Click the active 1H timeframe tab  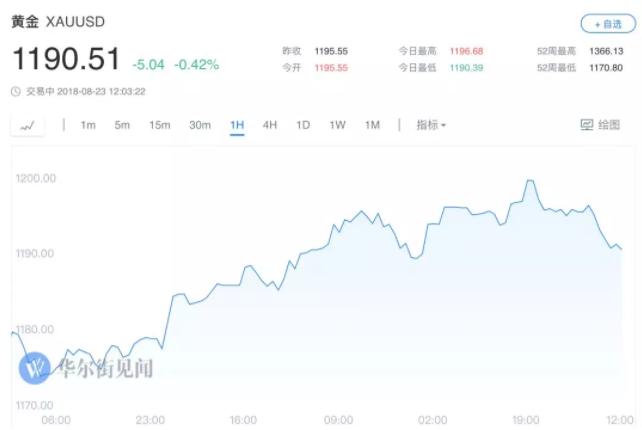point(237,125)
